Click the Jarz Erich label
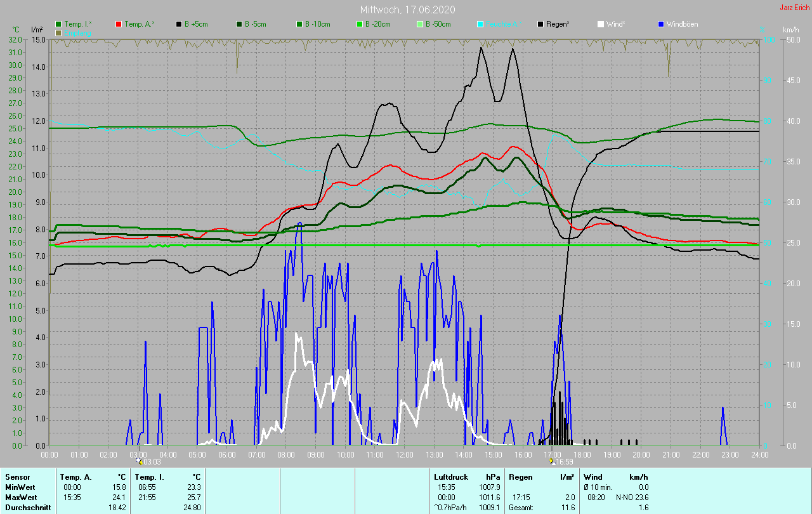 (x=794, y=8)
